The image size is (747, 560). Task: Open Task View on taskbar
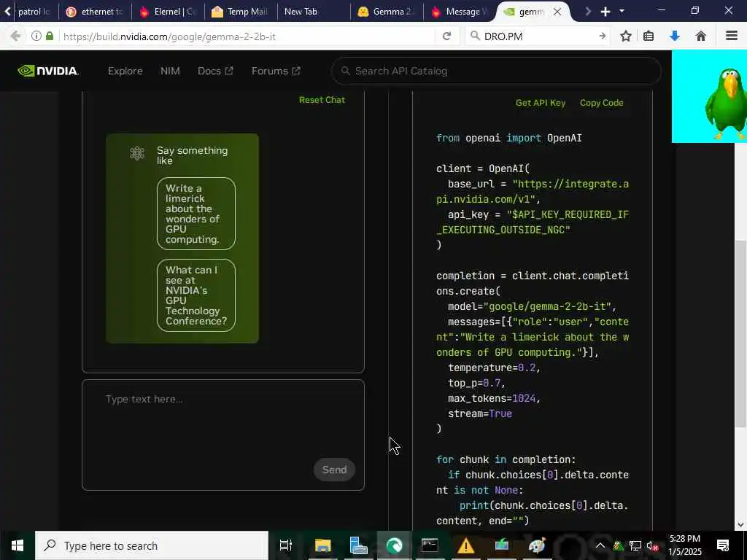point(286,545)
